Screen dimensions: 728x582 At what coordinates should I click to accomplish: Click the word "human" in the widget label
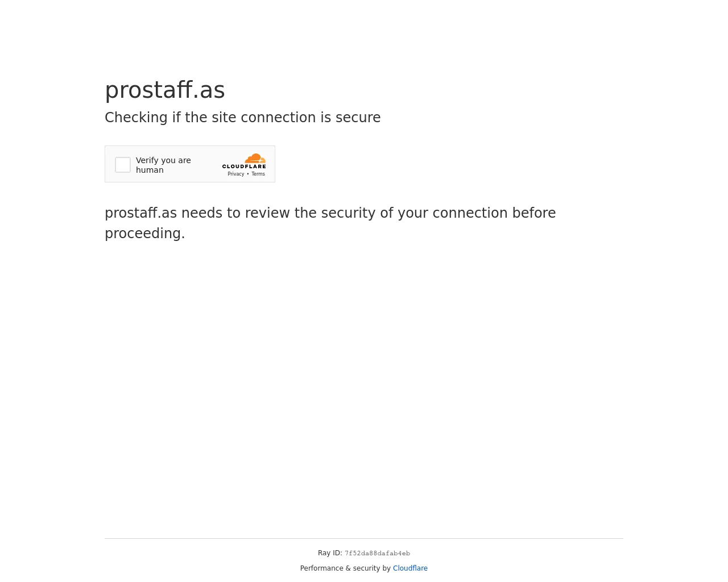[150, 170]
